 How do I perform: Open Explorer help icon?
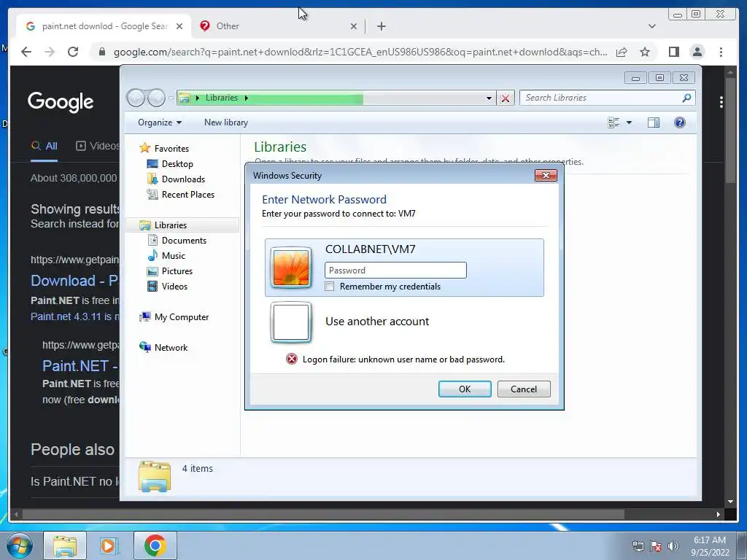click(680, 122)
